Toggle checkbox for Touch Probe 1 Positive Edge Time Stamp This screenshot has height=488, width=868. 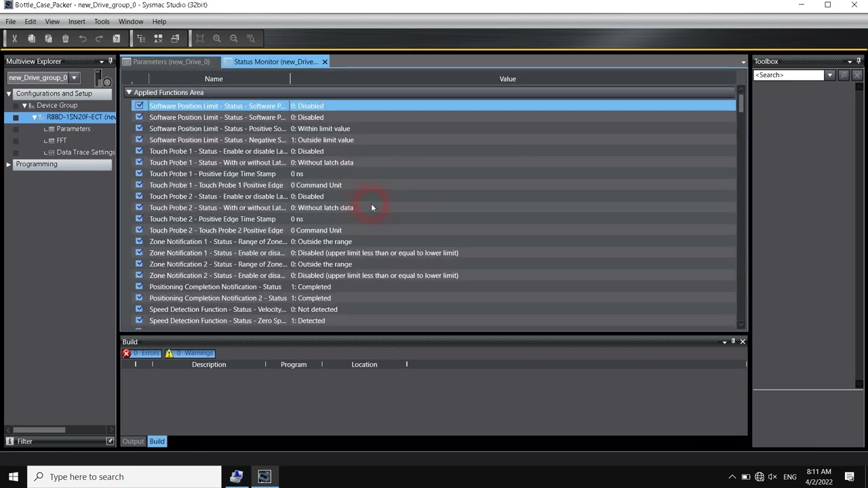point(139,174)
